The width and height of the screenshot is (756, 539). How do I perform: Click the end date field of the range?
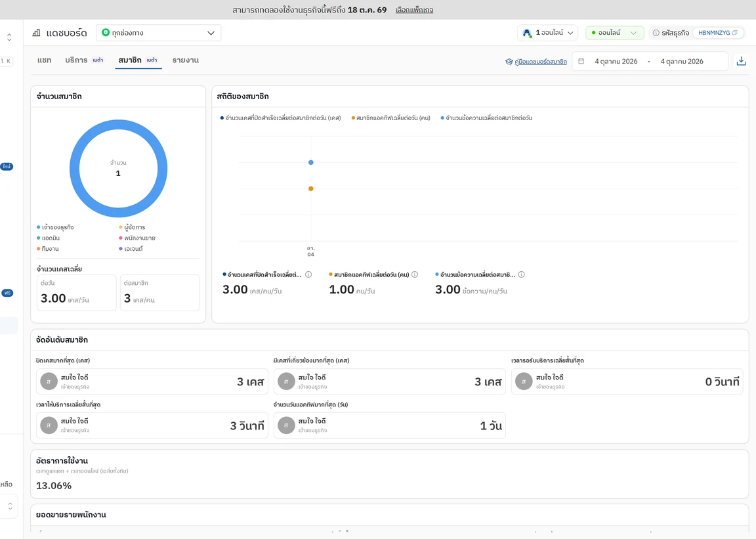point(682,61)
